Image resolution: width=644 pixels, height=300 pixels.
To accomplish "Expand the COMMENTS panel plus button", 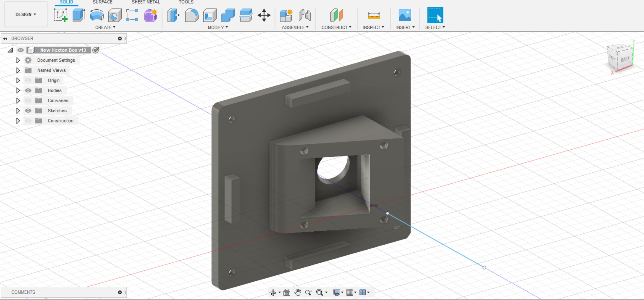I will pos(120,292).
